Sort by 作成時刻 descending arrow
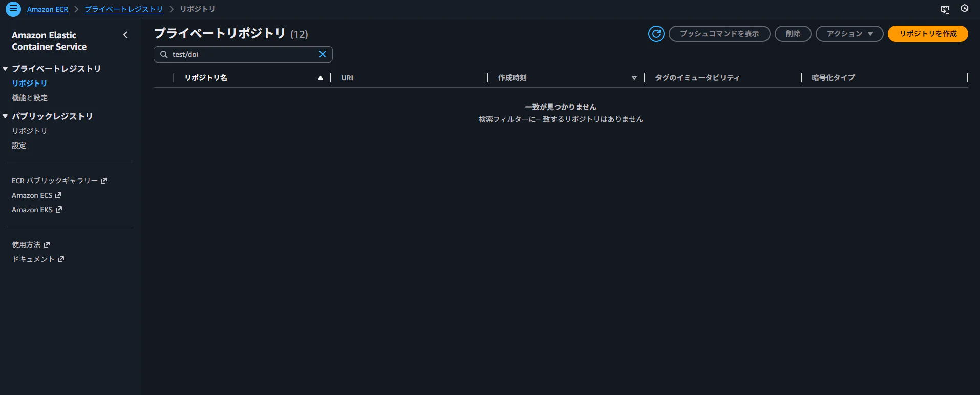Viewport: 980px width, 395px height. click(634, 78)
